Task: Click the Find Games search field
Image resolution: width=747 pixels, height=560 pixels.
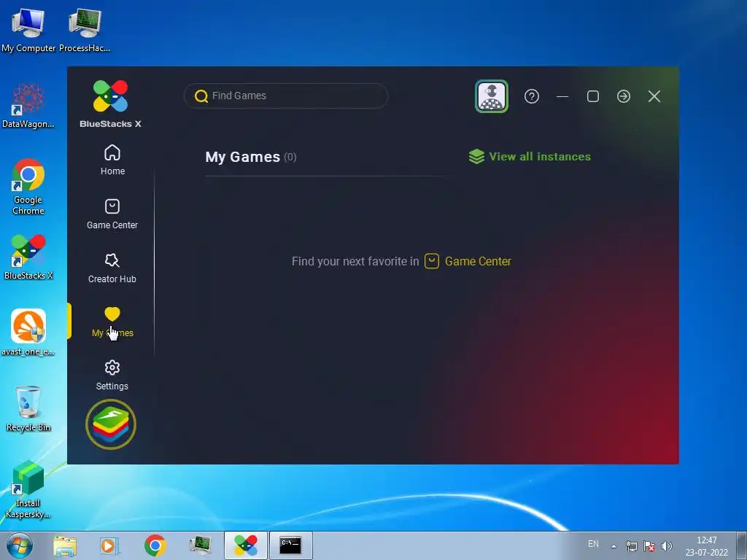Action: (x=286, y=96)
